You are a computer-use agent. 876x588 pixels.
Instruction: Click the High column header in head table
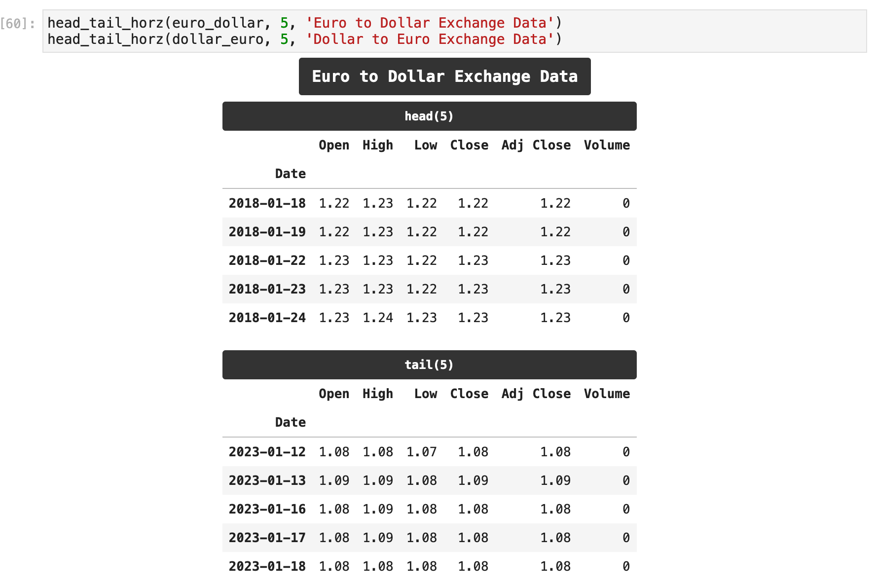tap(378, 145)
